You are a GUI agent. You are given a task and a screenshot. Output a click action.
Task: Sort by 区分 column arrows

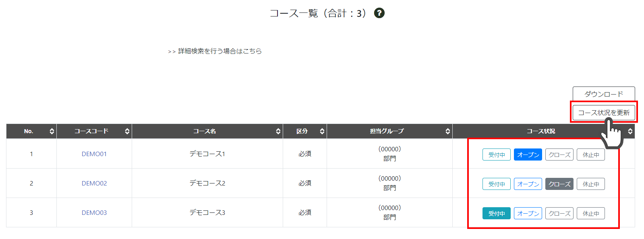coord(322,131)
